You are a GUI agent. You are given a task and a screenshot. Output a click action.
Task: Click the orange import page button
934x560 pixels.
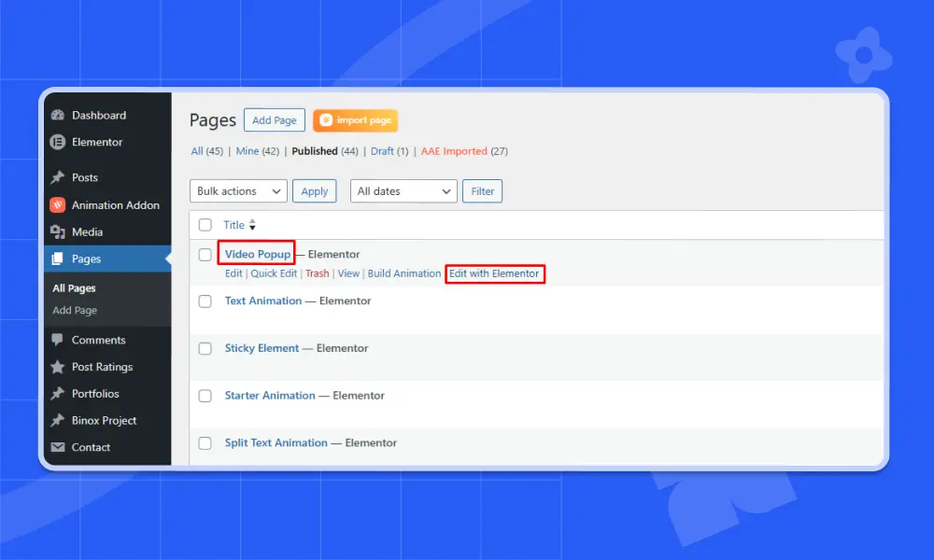(x=355, y=120)
